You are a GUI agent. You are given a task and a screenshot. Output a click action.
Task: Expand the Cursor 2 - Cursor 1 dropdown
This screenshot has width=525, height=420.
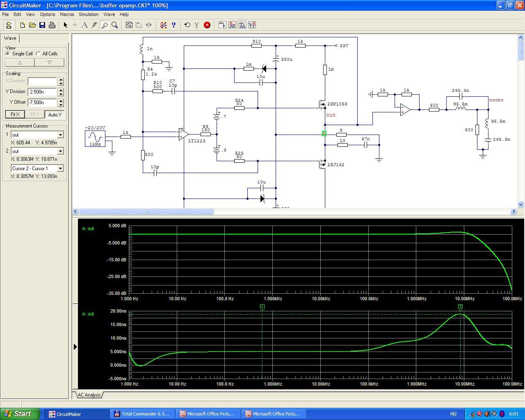[60, 169]
